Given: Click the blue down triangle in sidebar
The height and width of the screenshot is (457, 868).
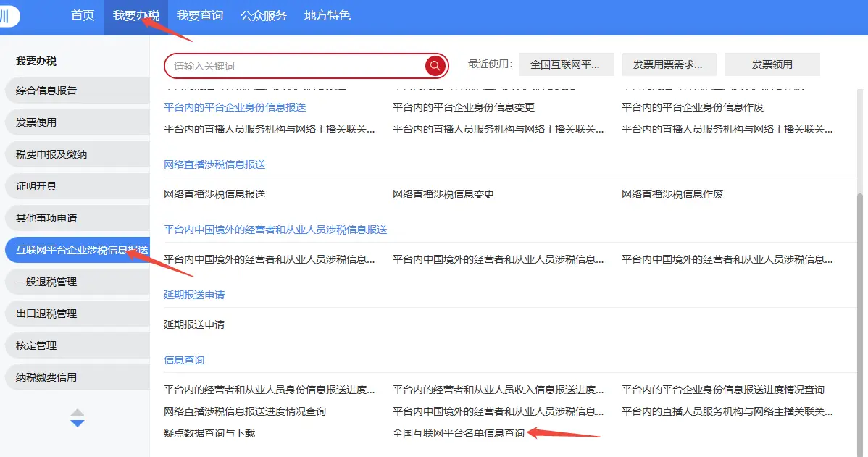Looking at the screenshot, I should click(x=78, y=423).
